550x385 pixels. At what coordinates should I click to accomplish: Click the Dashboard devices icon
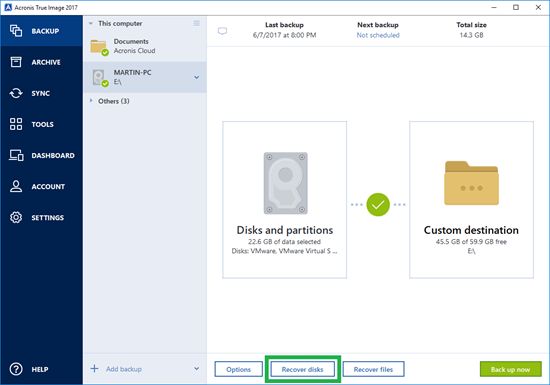pyautogui.click(x=16, y=155)
